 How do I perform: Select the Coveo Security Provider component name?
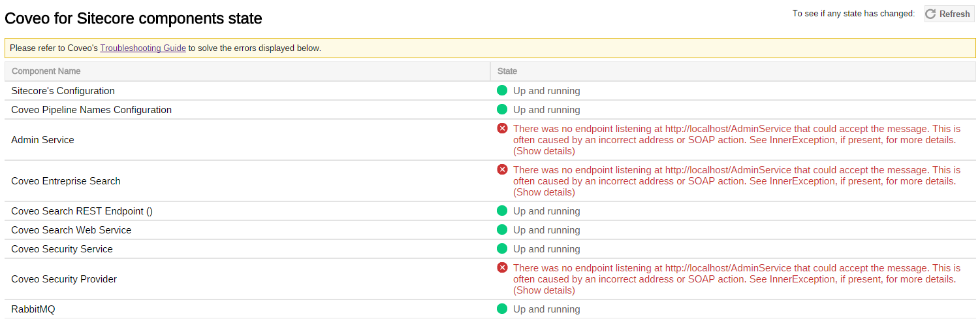(64, 279)
